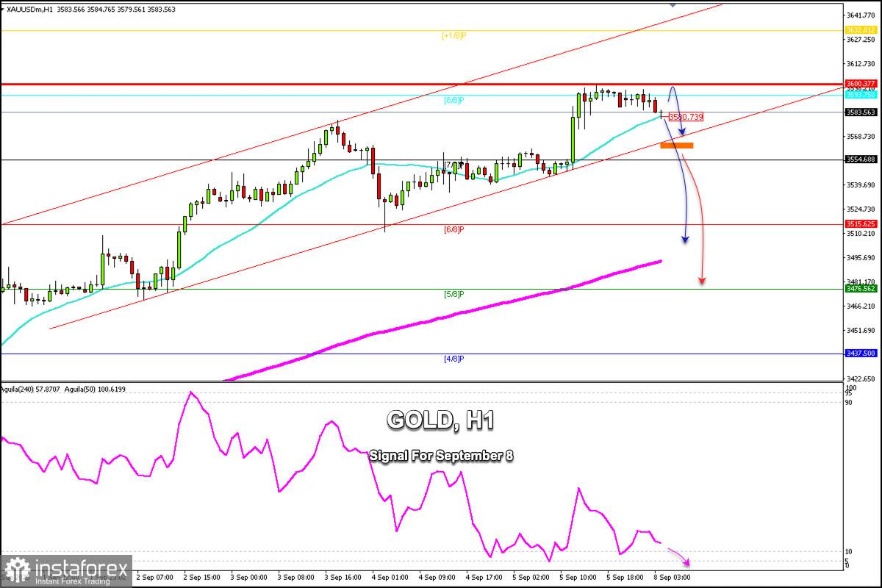The width and height of the screenshot is (882, 588).
Task: Click the 3 Sep 08:00 time label
Action: pyautogui.click(x=295, y=577)
